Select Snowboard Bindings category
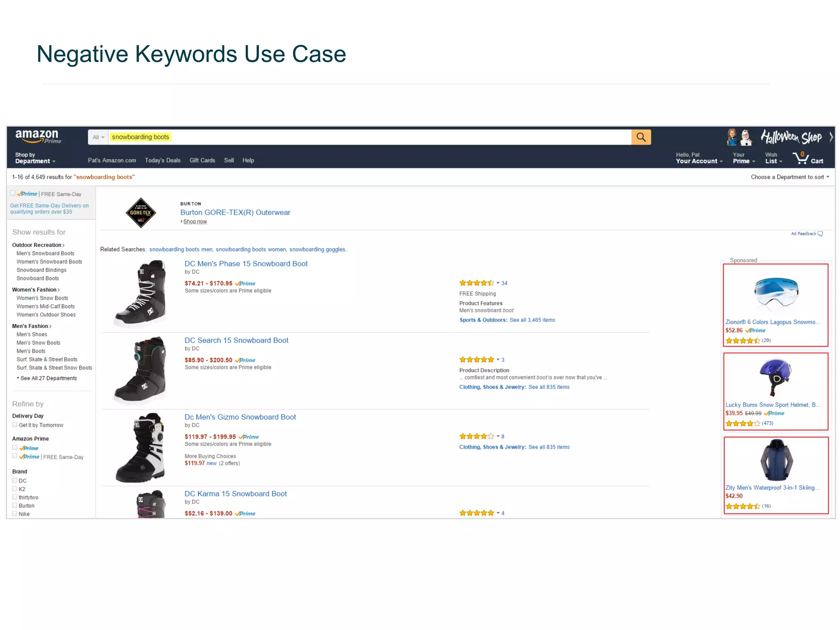This screenshot has height=630, width=840. tap(41, 270)
